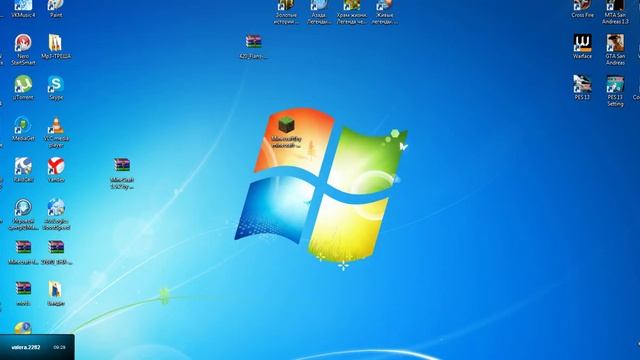Launch Paint from the desktop
The height and width of the screenshot is (360, 640).
tap(56, 8)
